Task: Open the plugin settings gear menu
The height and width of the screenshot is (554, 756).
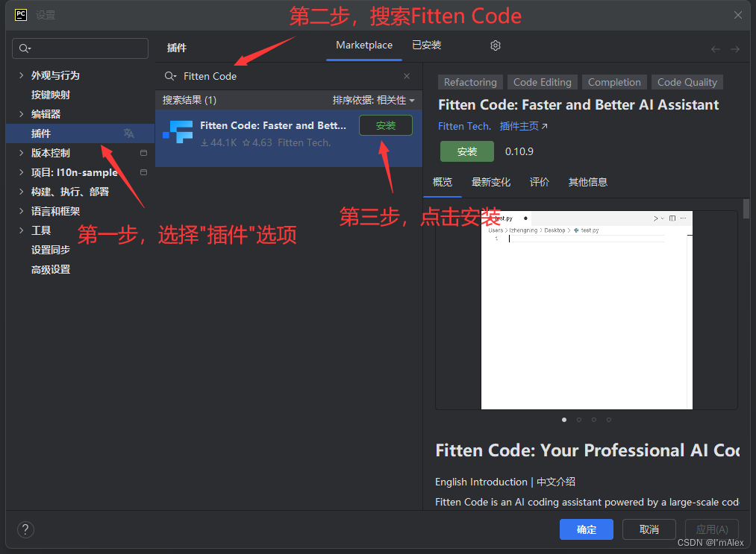Action: click(495, 45)
